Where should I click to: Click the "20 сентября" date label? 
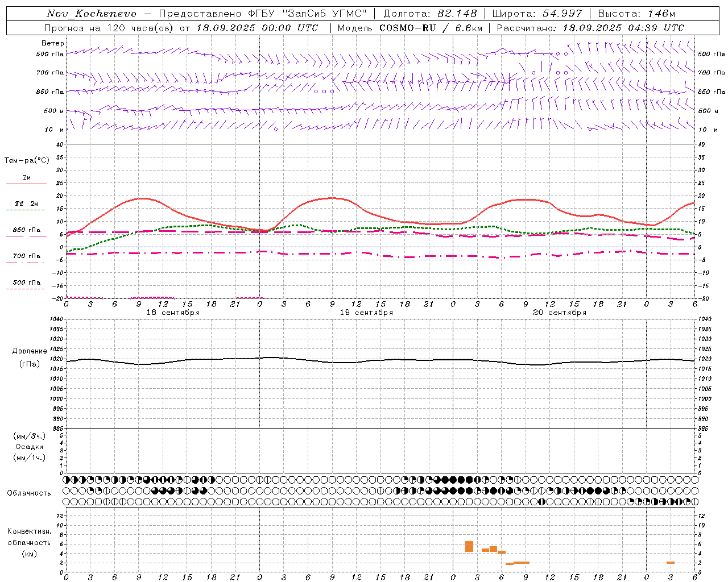pyautogui.click(x=560, y=313)
